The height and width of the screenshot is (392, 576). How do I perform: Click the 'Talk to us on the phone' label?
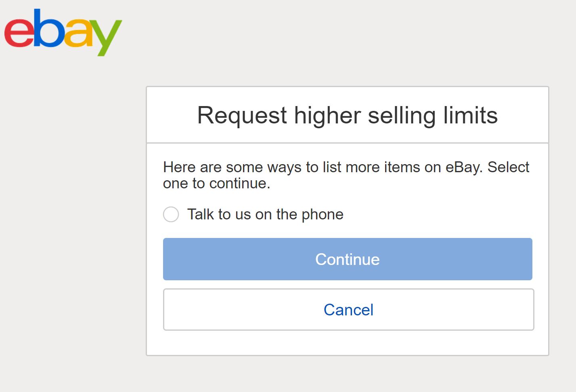coord(265,215)
